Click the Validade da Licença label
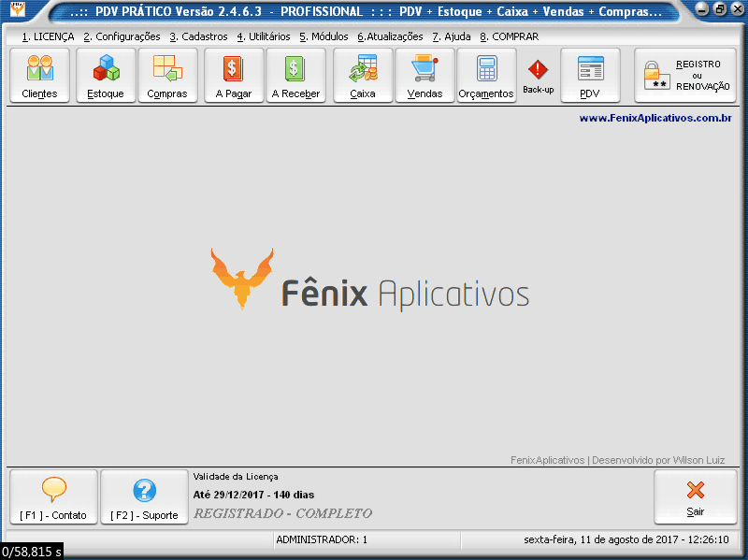Viewport: 748px width, 560px height. click(236, 476)
